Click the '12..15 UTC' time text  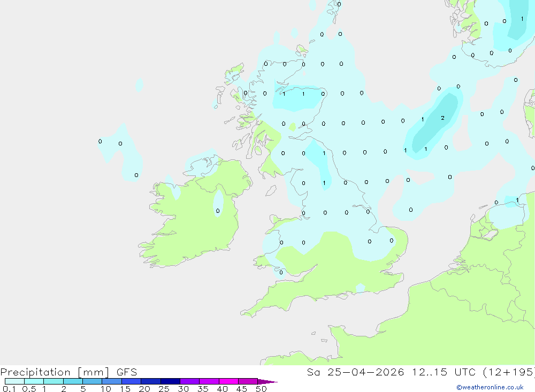443,372
